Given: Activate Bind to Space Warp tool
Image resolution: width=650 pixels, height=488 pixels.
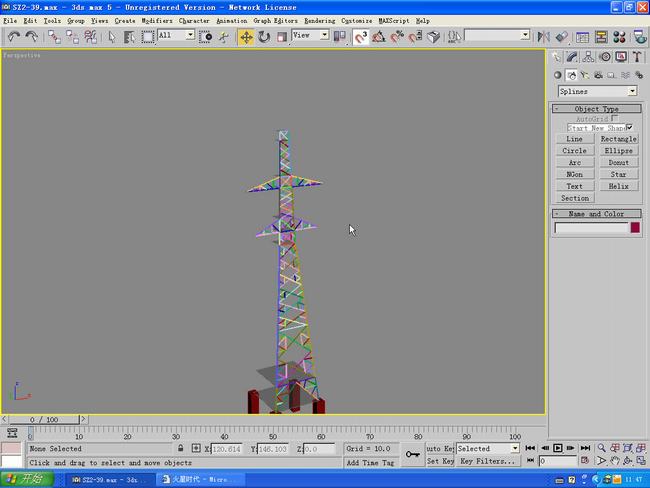Looking at the screenshot, I should click(x=90, y=37).
